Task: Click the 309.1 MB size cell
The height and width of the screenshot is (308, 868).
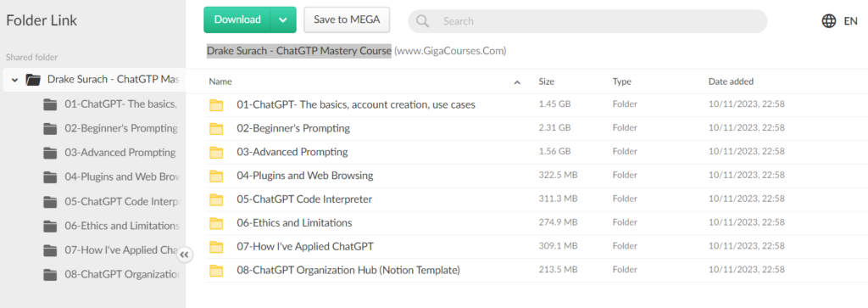Action: pyautogui.click(x=558, y=247)
